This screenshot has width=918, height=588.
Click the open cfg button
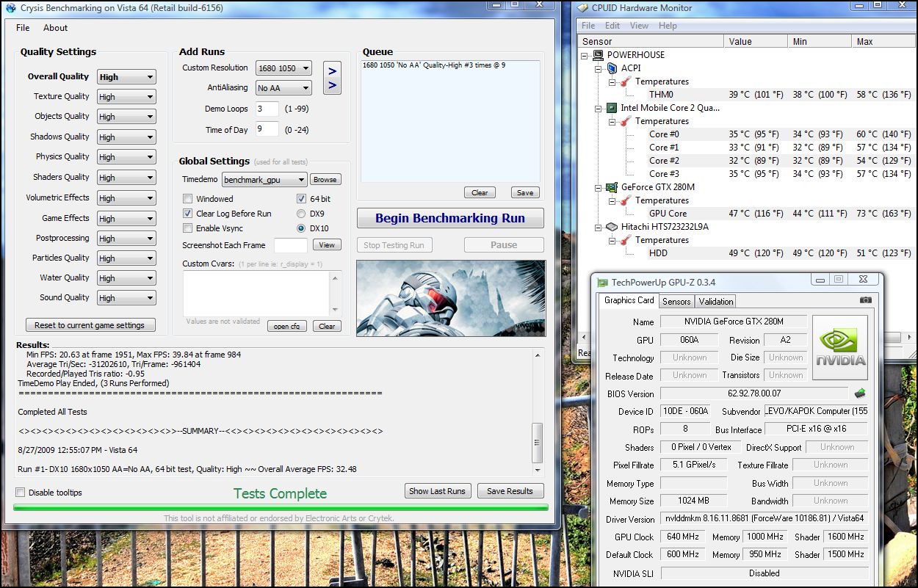287,327
